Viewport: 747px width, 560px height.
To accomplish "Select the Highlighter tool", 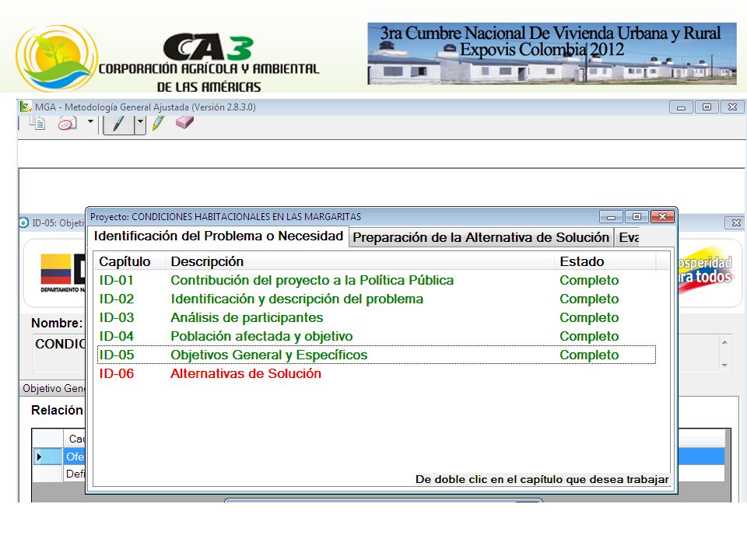I will pyautogui.click(x=158, y=123).
